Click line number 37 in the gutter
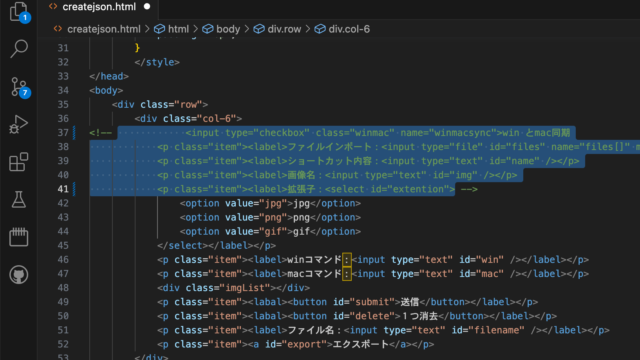 pos(63,133)
